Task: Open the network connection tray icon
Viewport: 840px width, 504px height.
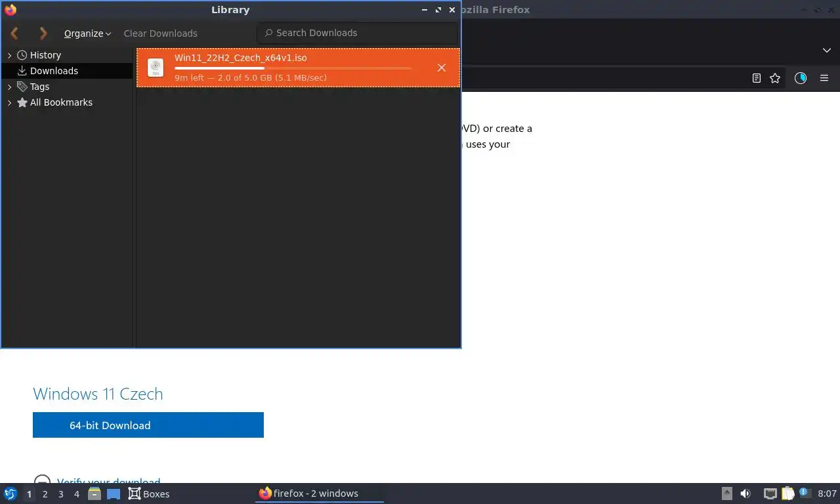Action: click(x=770, y=493)
